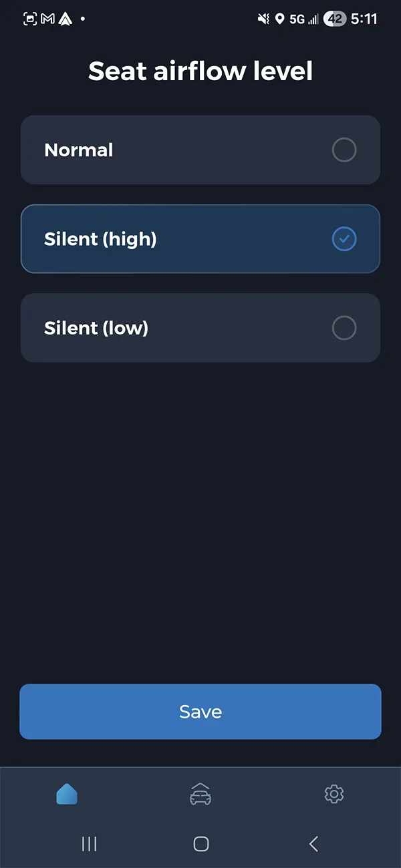Screen dimensions: 401x868
Task: Tap the Android home button
Action: [200, 843]
